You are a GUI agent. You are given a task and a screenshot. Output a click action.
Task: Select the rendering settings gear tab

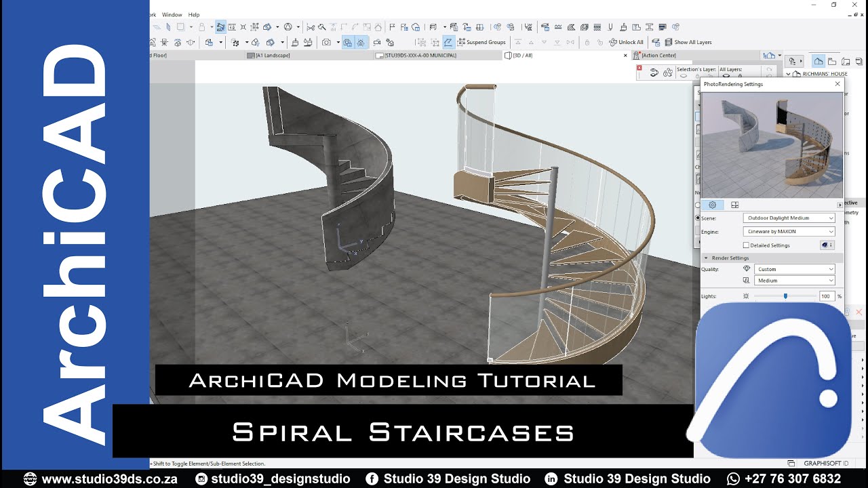pyautogui.click(x=713, y=205)
